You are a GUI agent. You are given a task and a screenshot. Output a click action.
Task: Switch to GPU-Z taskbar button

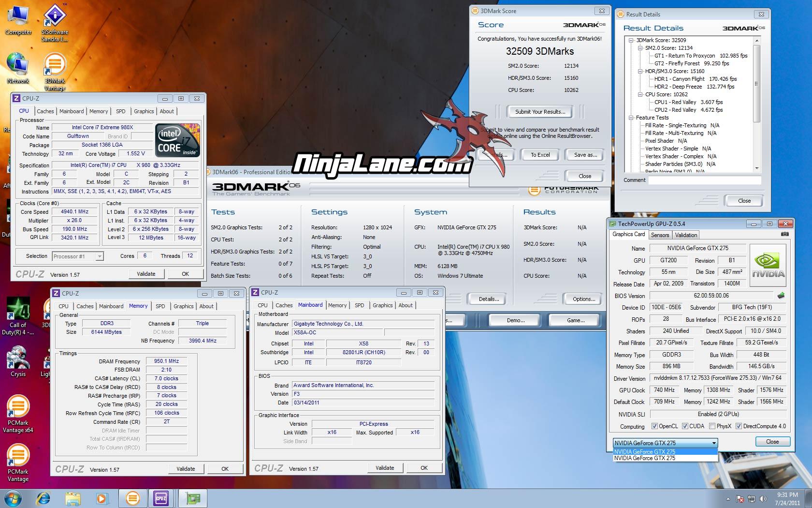(x=193, y=498)
